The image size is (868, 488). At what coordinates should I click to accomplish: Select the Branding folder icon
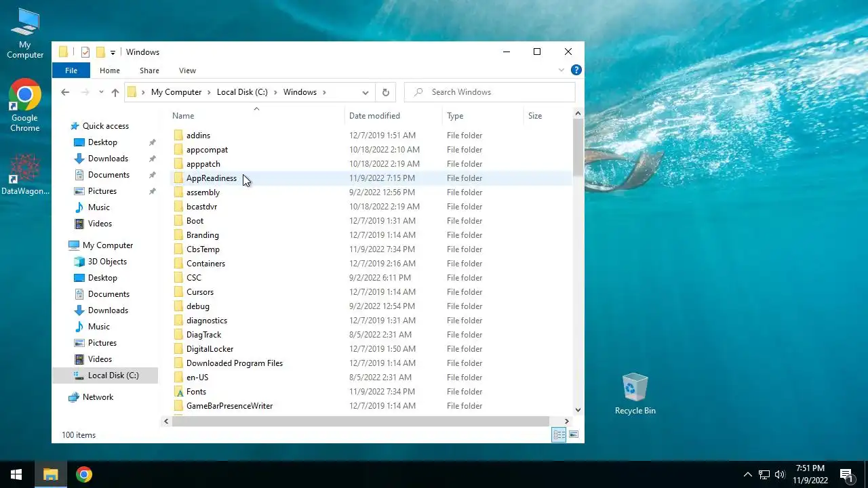pos(178,235)
